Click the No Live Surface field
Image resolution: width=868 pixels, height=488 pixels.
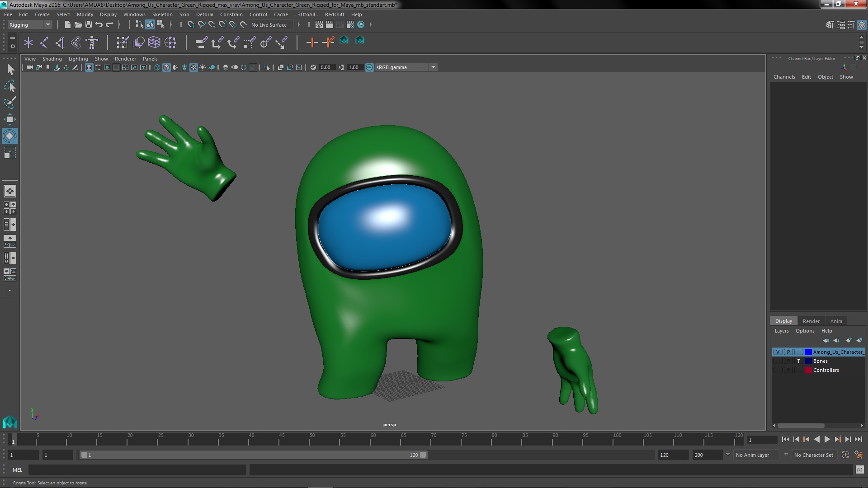[x=271, y=25]
